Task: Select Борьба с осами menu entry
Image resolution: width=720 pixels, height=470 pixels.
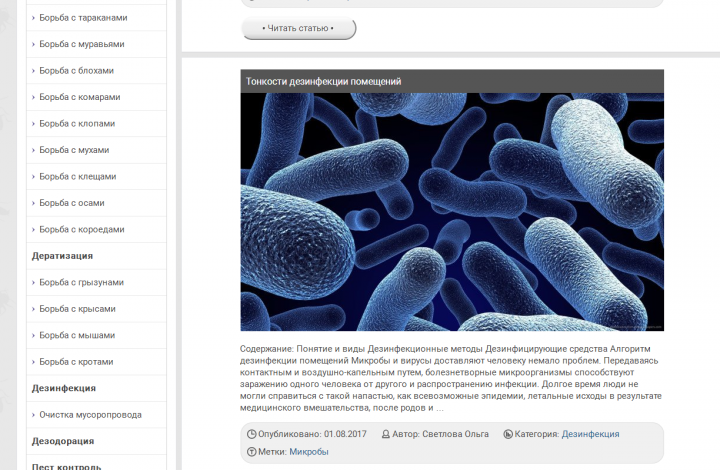Action: [x=72, y=203]
